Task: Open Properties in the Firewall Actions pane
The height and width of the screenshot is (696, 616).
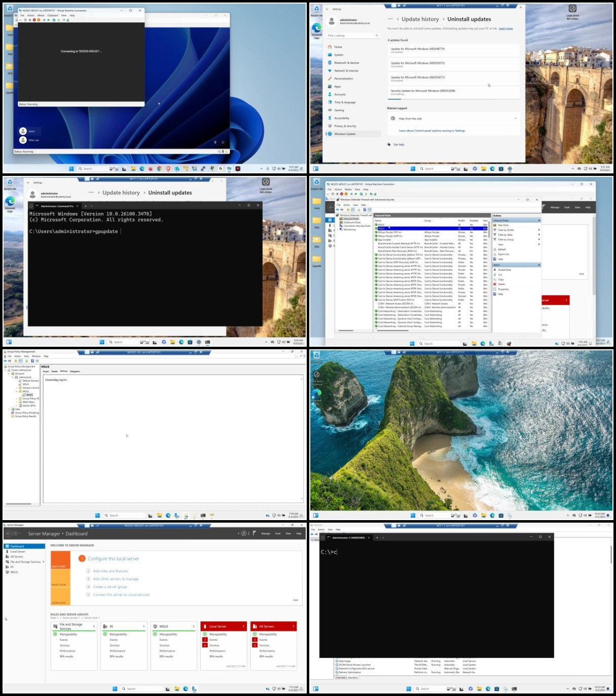Action: 503,289
